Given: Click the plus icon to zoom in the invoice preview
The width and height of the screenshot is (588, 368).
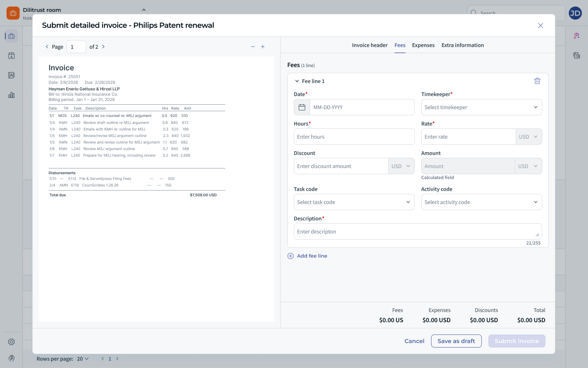Looking at the screenshot, I should click(263, 47).
